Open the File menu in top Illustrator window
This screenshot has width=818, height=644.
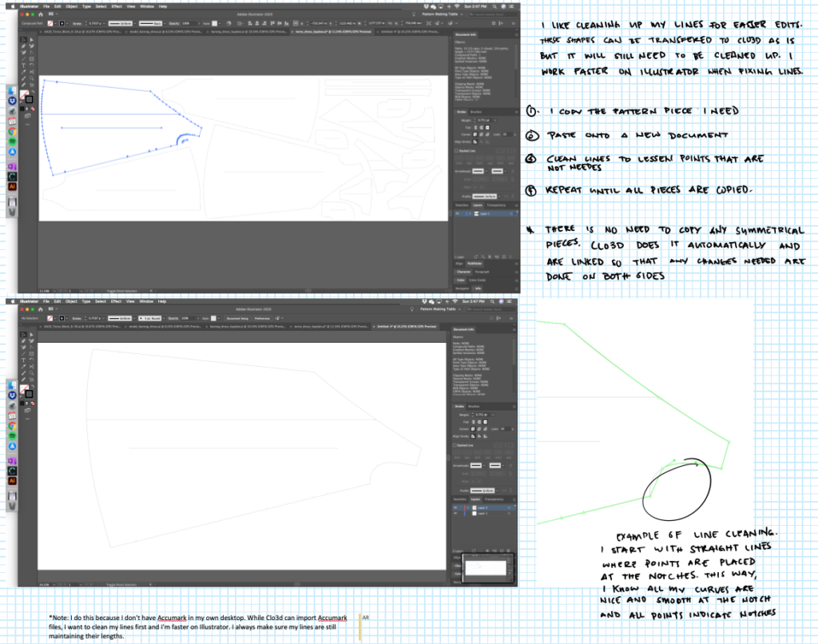click(x=46, y=6)
